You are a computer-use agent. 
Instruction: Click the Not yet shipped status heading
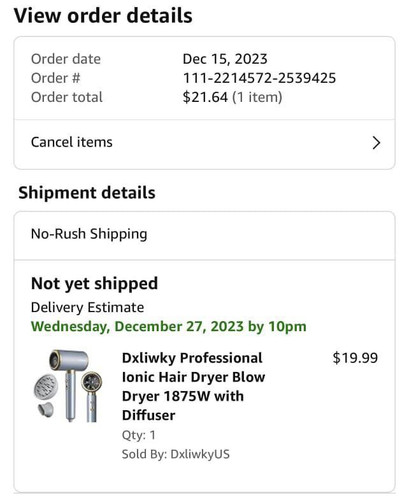pyautogui.click(x=94, y=284)
